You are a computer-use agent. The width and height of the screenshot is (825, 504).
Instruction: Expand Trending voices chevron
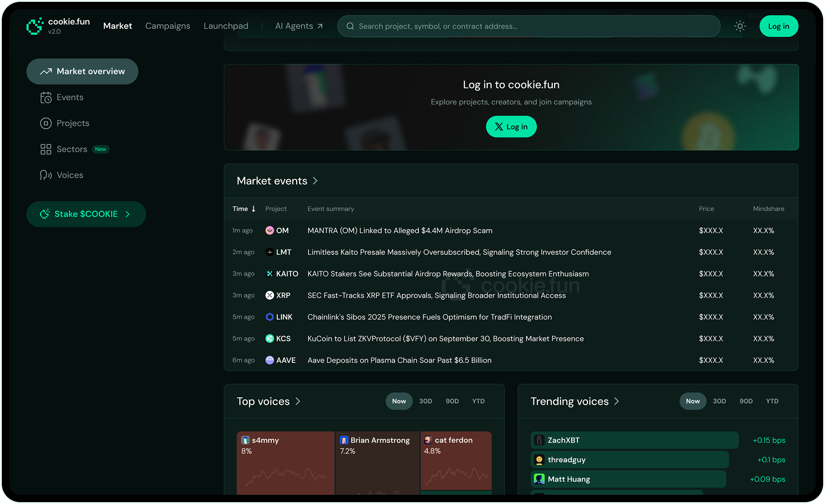click(x=616, y=401)
